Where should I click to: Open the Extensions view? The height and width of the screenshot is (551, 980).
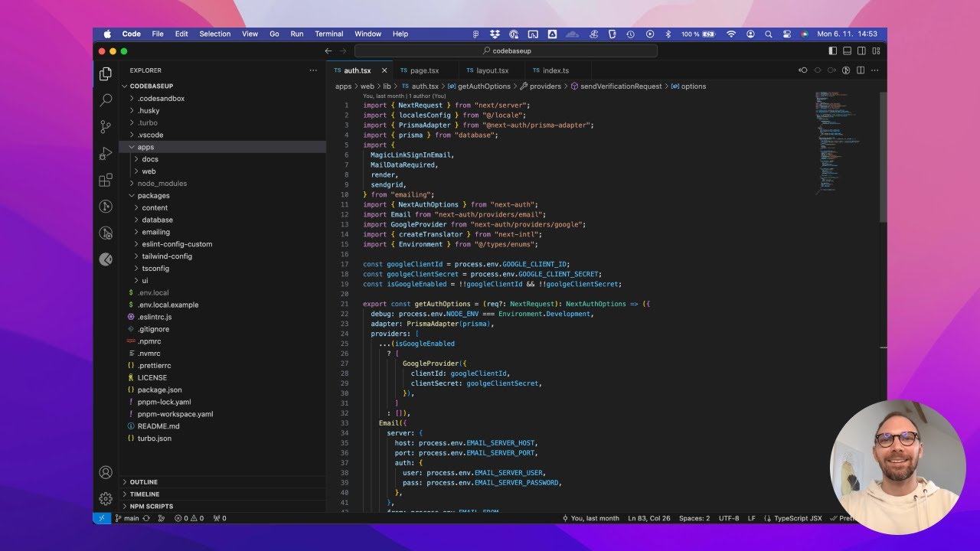click(x=106, y=181)
